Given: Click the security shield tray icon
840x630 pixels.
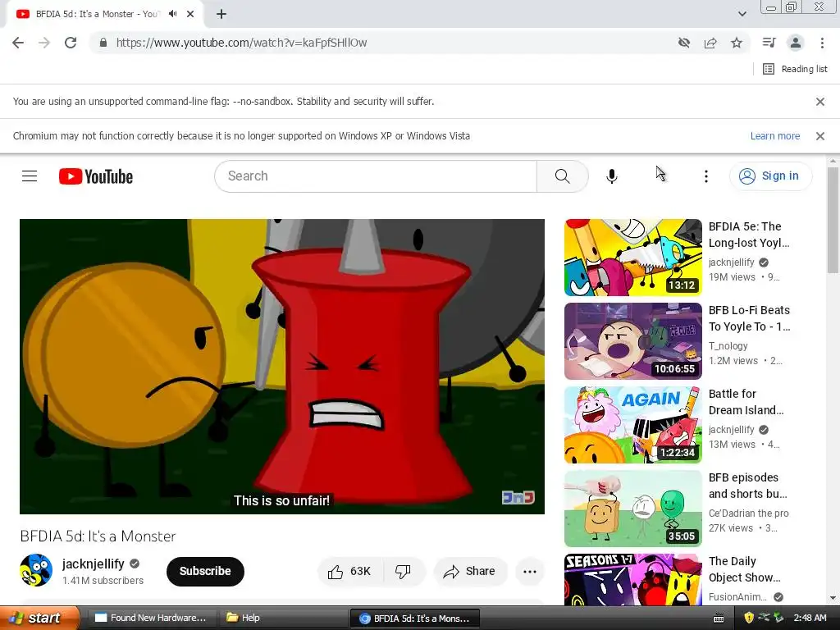Looking at the screenshot, I should (749, 619).
